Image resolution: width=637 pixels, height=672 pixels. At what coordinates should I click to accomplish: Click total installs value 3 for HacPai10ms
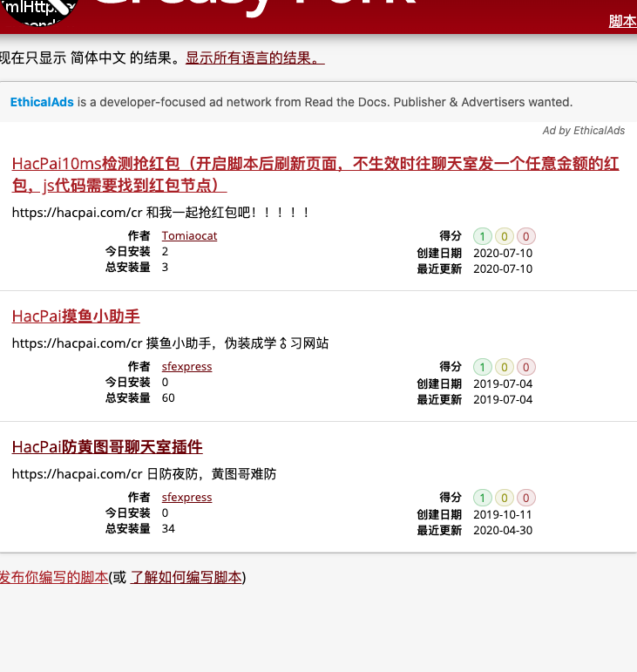coord(165,267)
